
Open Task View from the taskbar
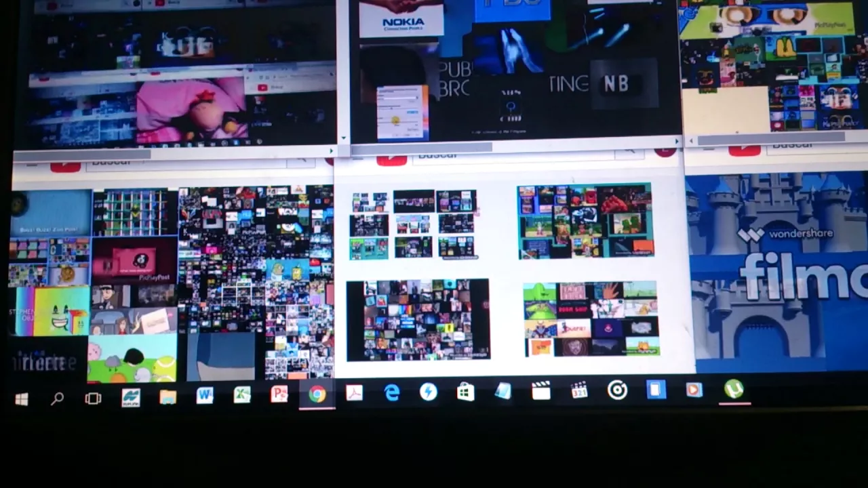click(x=93, y=398)
